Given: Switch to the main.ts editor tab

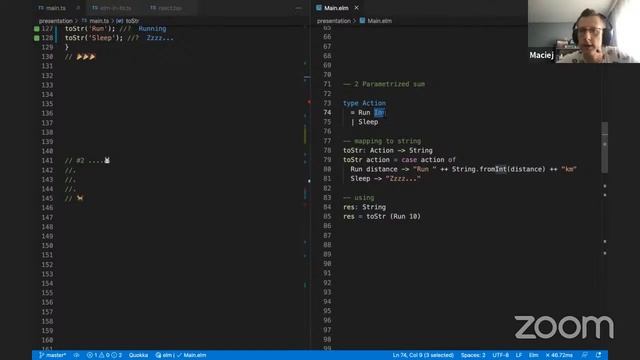Looking at the screenshot, I should click(56, 8).
